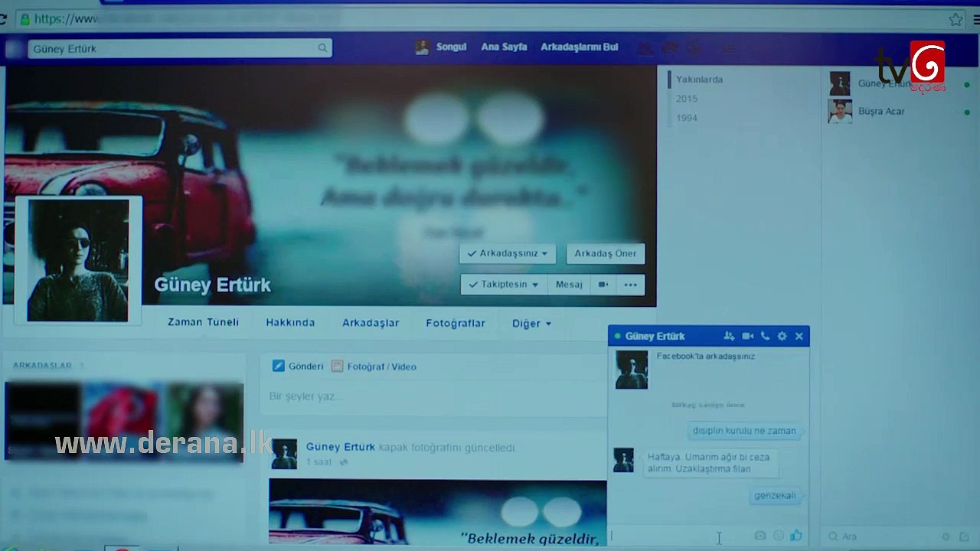The image size is (980, 551).
Task: Jump to 2015 in the timeline
Action: (687, 99)
